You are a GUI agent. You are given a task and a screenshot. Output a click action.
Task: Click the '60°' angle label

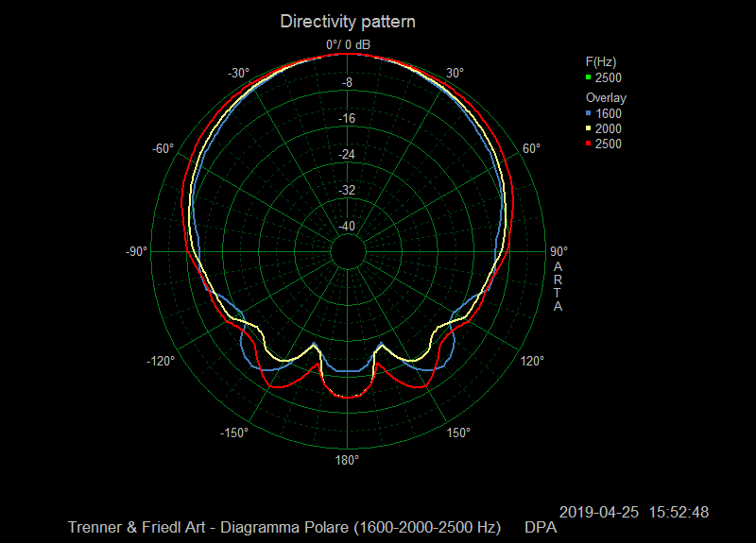click(x=531, y=148)
